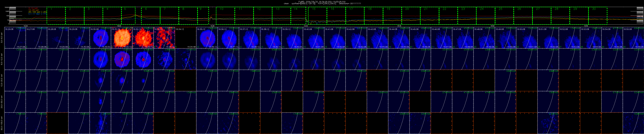Image resolution: width=644 pixels, height=134 pixels.
Task: Click the 6.0-12.0 keV row label
Action: pos(2,59)
